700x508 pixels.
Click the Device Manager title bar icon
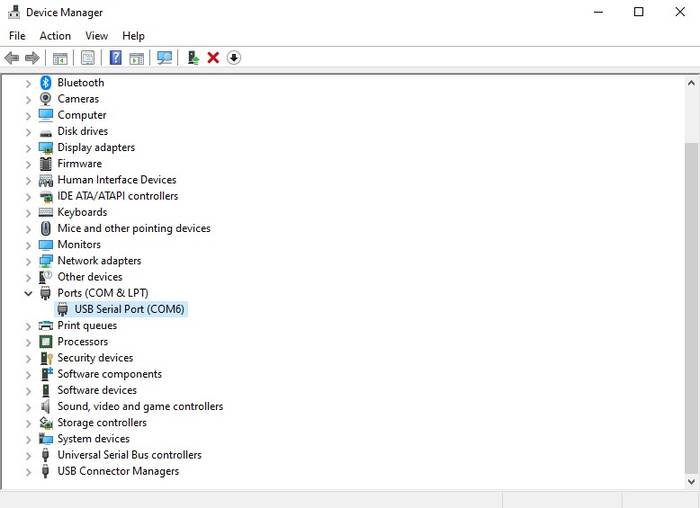14,12
